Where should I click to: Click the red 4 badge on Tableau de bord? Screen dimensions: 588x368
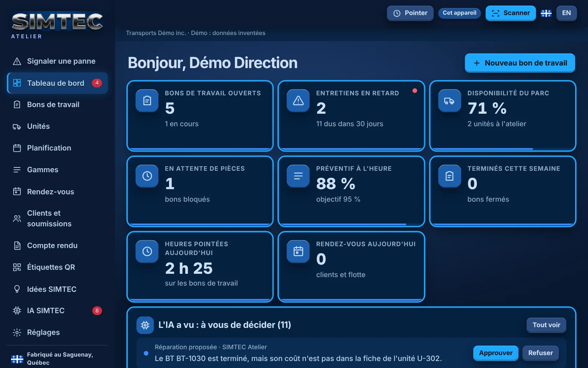[97, 83]
